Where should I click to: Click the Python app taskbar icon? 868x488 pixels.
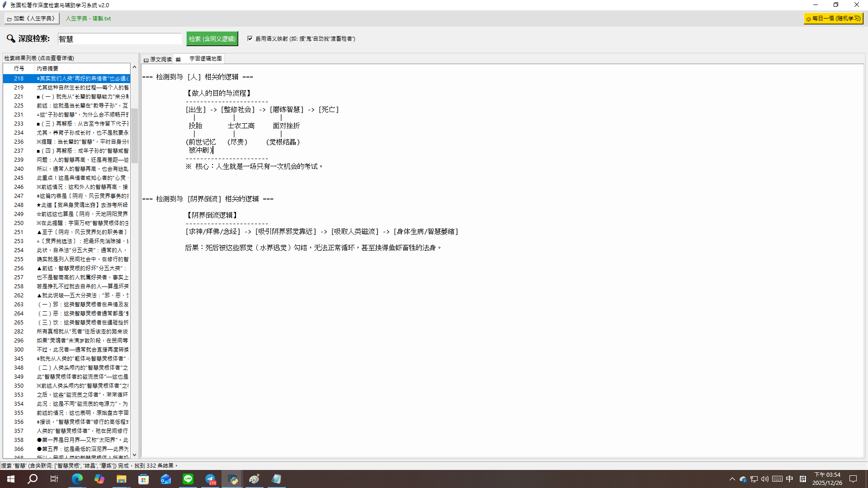point(233,479)
